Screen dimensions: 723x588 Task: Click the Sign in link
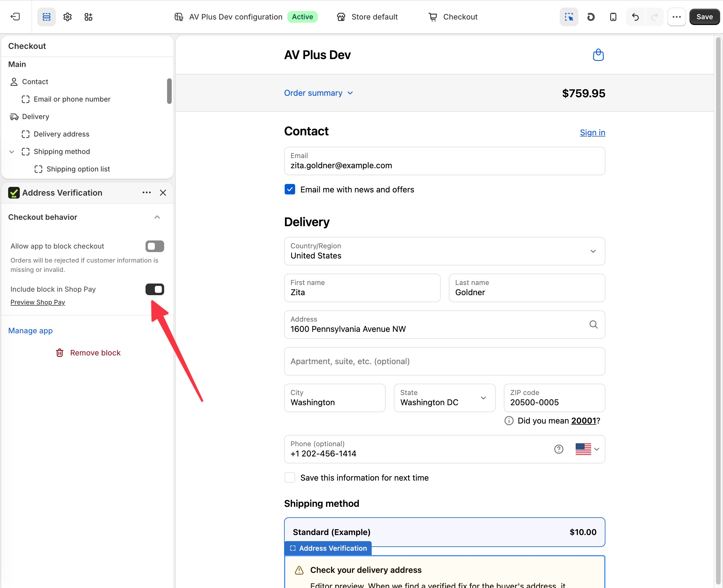(x=592, y=132)
